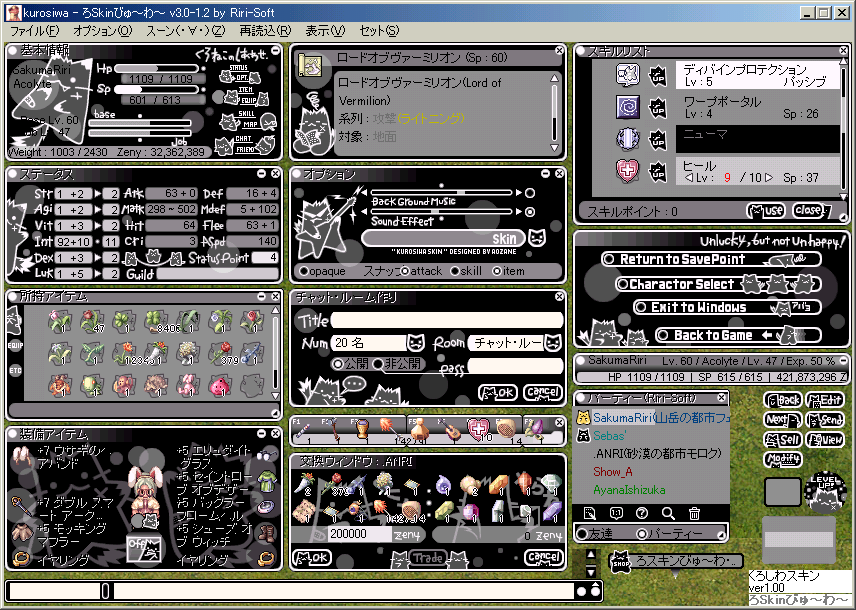Click the party help question-mark icon
The image size is (856, 610).
pos(642,513)
